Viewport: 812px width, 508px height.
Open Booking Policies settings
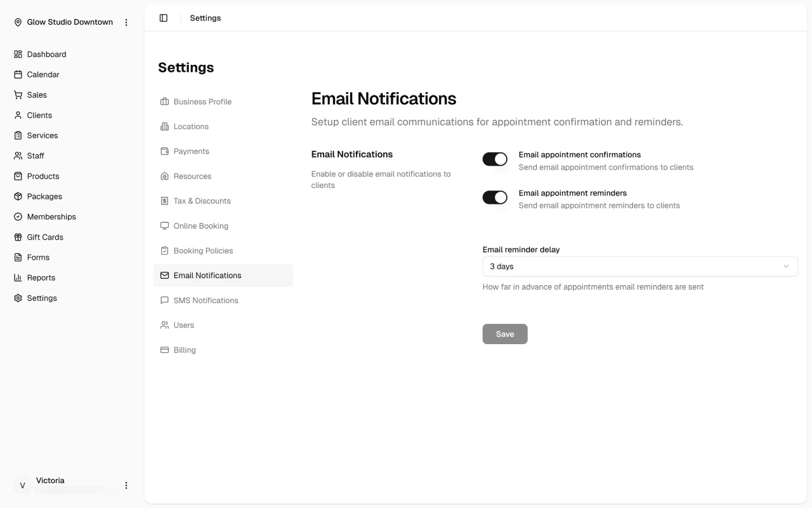[x=223, y=250]
